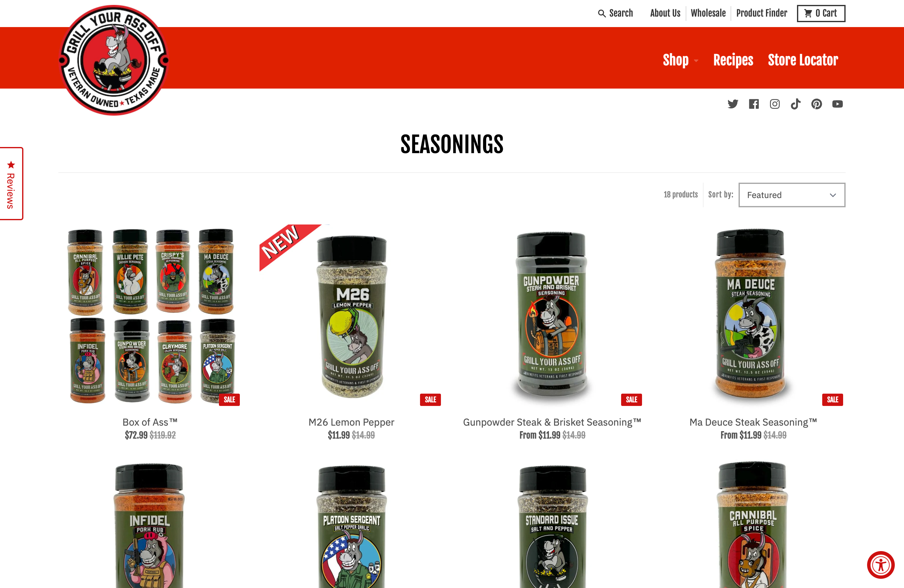Open the Facebook social icon
Viewport: 904px width, 588px height.
[x=754, y=104]
